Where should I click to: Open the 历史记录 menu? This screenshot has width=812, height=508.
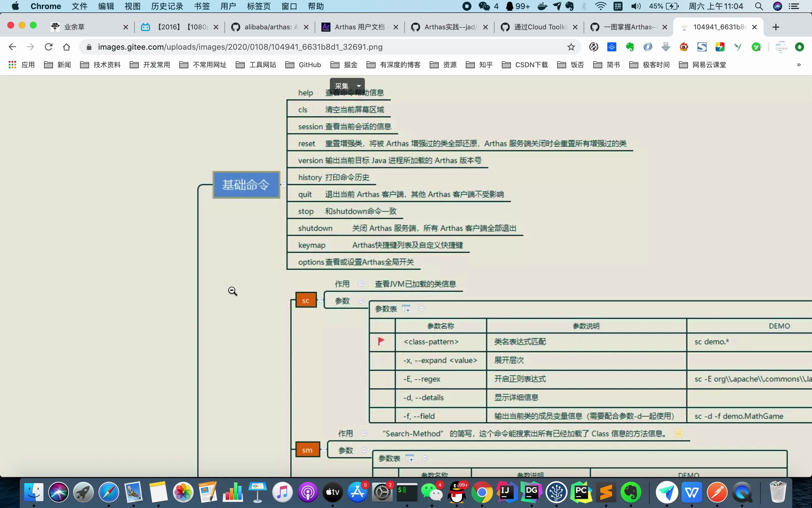click(167, 6)
